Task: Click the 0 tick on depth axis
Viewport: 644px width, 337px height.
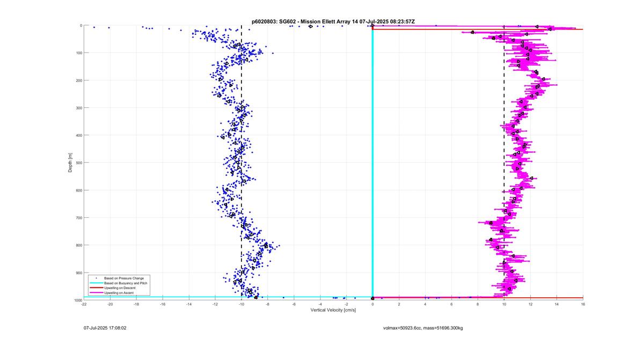Action: (80, 25)
